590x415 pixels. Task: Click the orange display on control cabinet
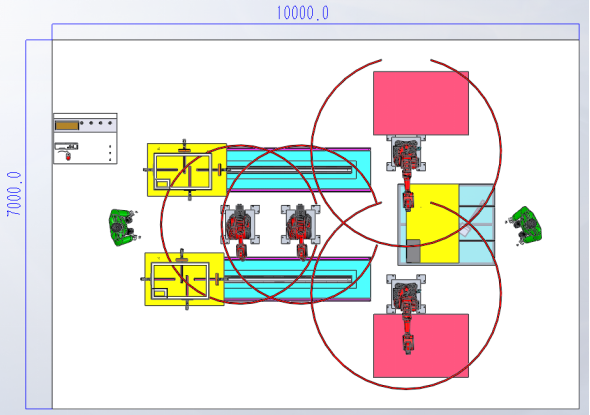coord(67,125)
